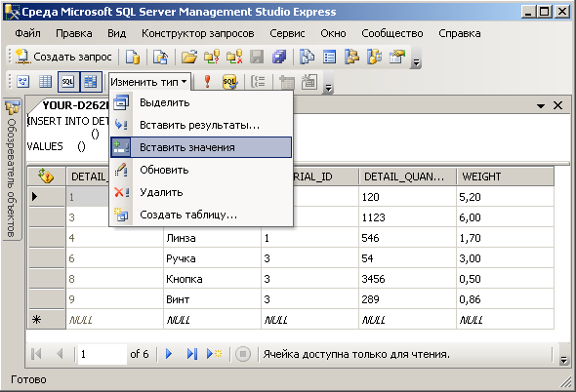Expand the query designer toolbar options
Image resolution: width=576 pixels, height=392 pixels.
point(328,88)
